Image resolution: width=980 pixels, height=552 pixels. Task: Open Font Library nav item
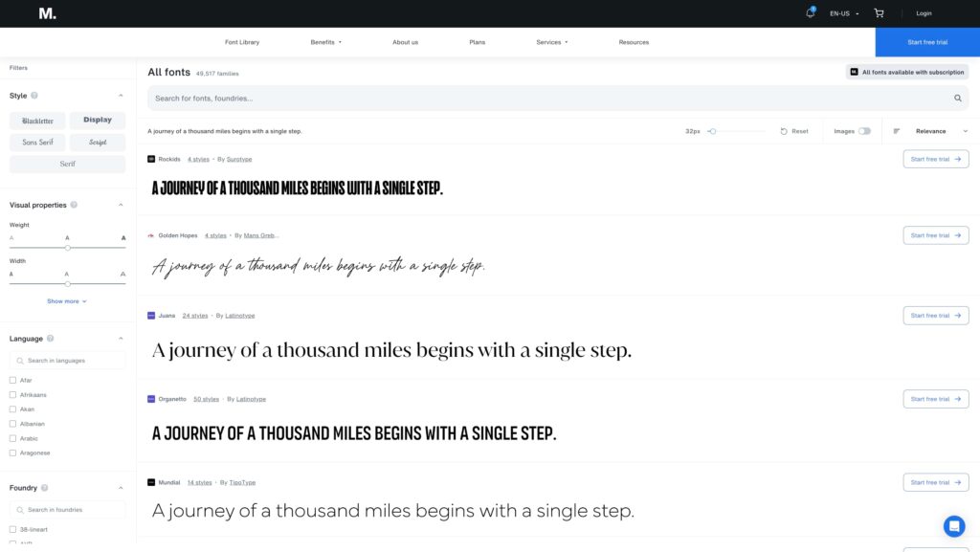tap(242, 42)
